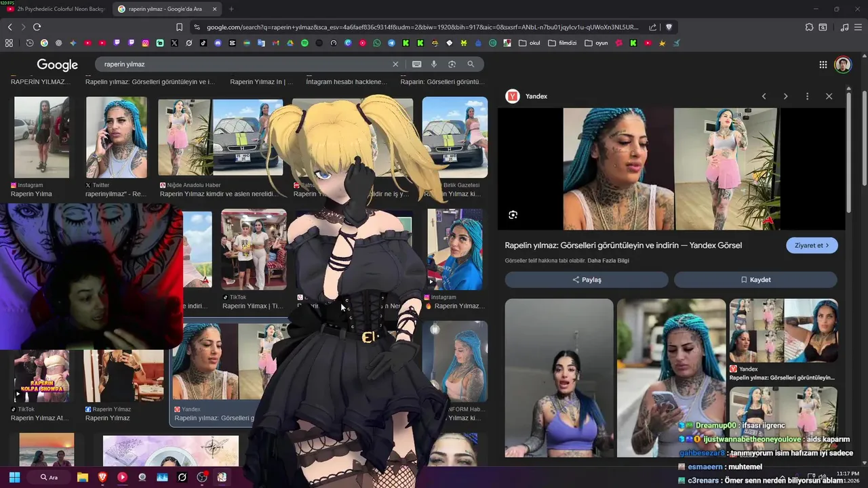Open the Windows Start menu
The width and height of the screenshot is (868, 488).
14,477
